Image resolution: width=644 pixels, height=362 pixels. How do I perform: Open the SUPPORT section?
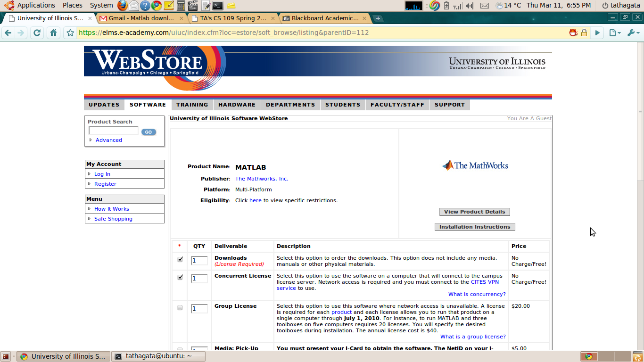[450, 105]
